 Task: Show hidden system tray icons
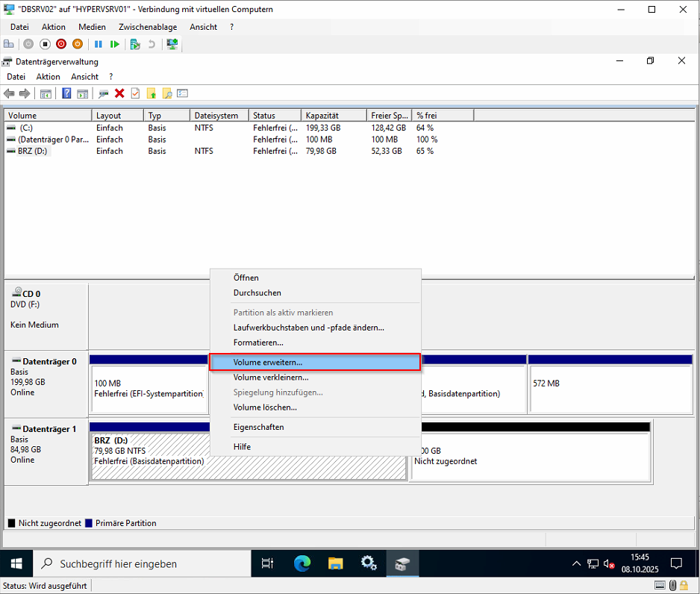576,563
